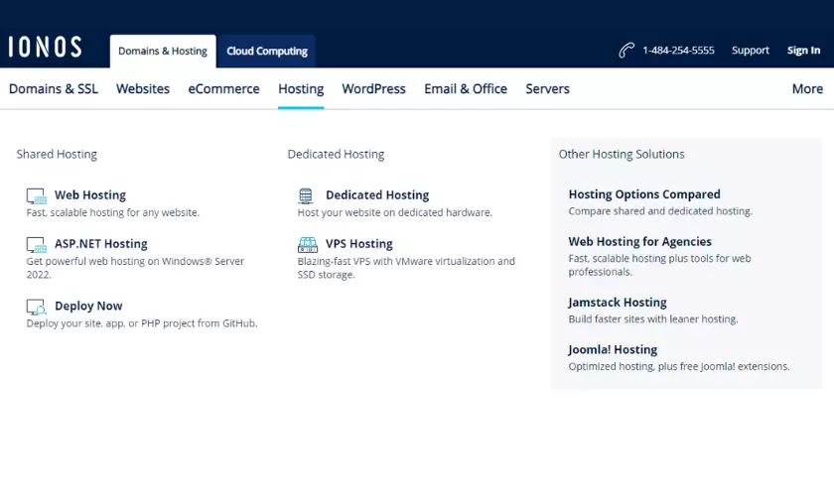Image resolution: width=834 pixels, height=504 pixels.
Task: Click 'Fast, scalable hosting plus tools' description
Action: coord(659,265)
